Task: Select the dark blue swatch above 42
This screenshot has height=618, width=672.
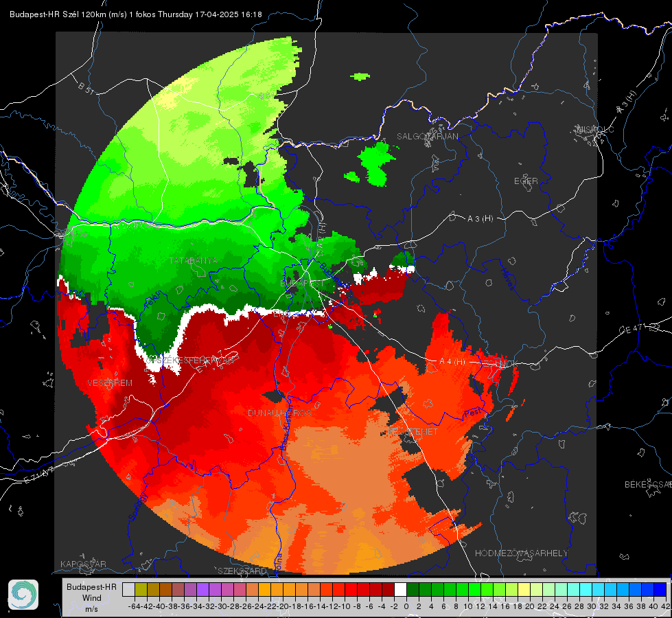Action: (660, 590)
